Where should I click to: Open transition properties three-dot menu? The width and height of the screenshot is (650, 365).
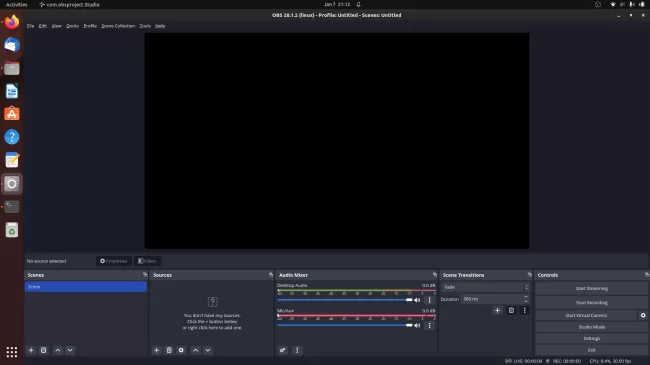pos(524,310)
